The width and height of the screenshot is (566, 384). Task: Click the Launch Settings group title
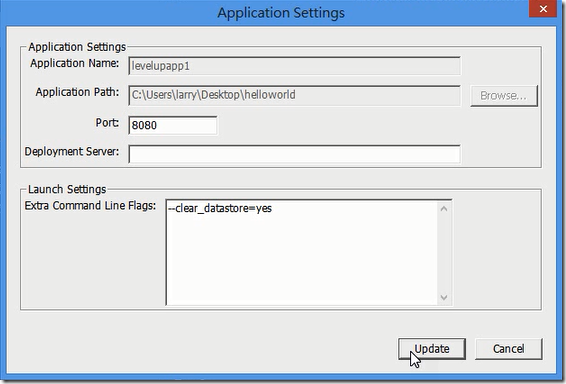click(67, 189)
